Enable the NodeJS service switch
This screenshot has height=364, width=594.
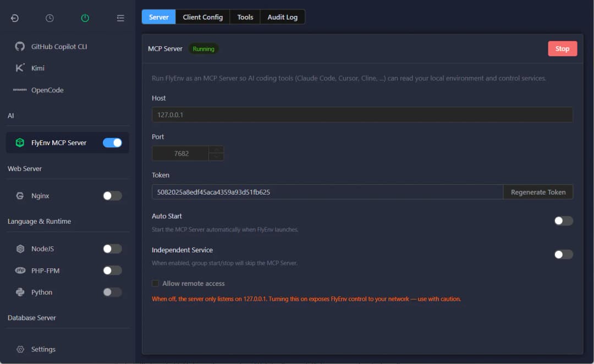click(112, 249)
